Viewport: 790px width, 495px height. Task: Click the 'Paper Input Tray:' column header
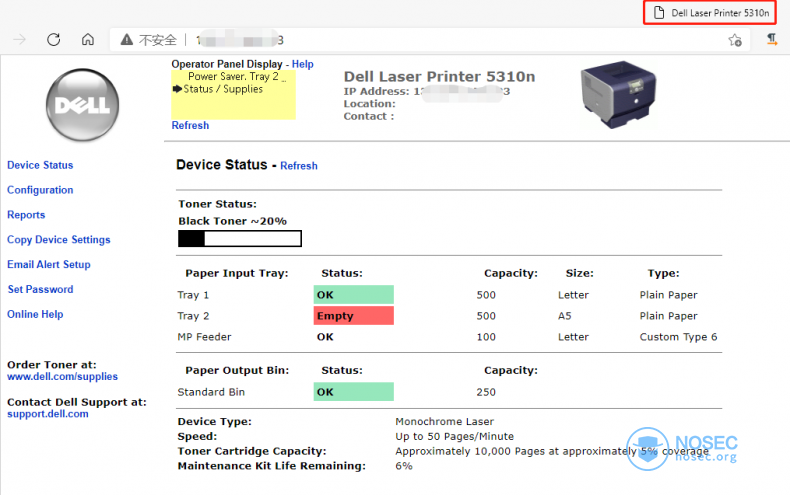click(x=237, y=273)
